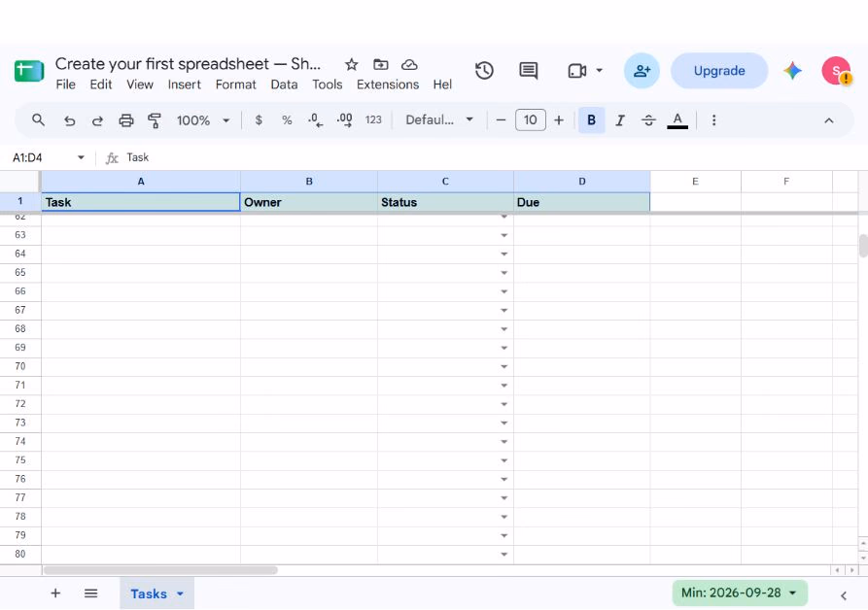Hide the menus with chevron

[829, 120]
